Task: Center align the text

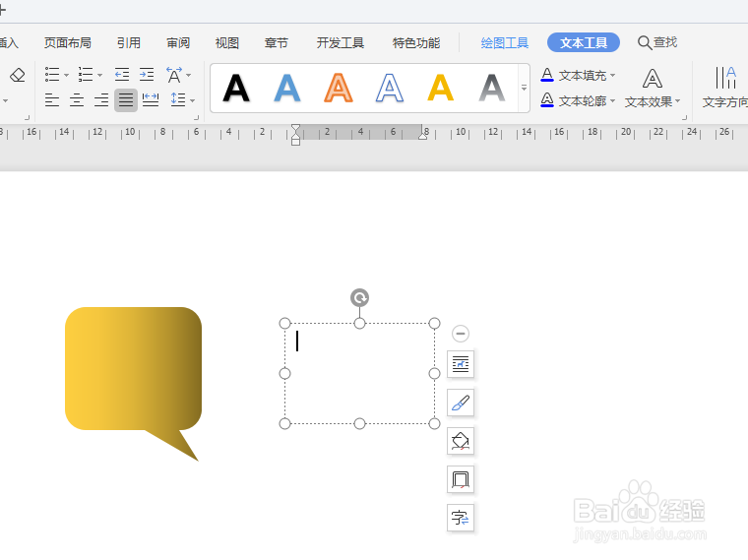Action: pyautogui.click(x=77, y=99)
